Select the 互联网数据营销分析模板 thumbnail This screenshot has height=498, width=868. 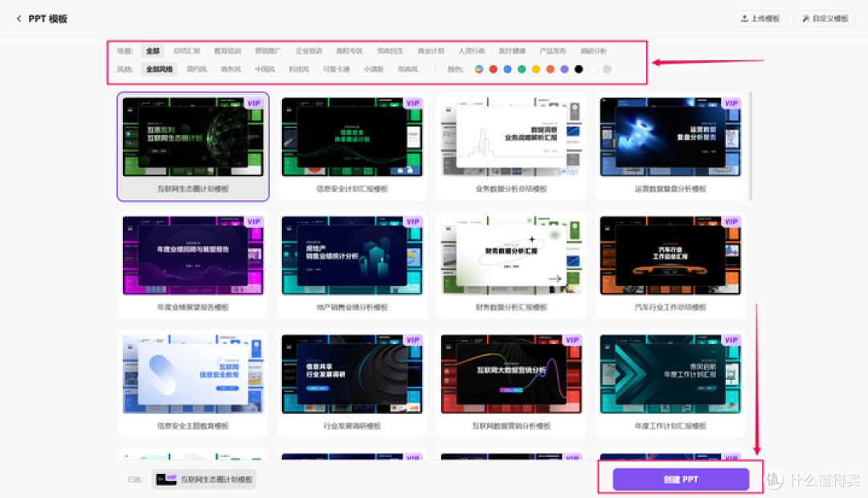(511, 374)
